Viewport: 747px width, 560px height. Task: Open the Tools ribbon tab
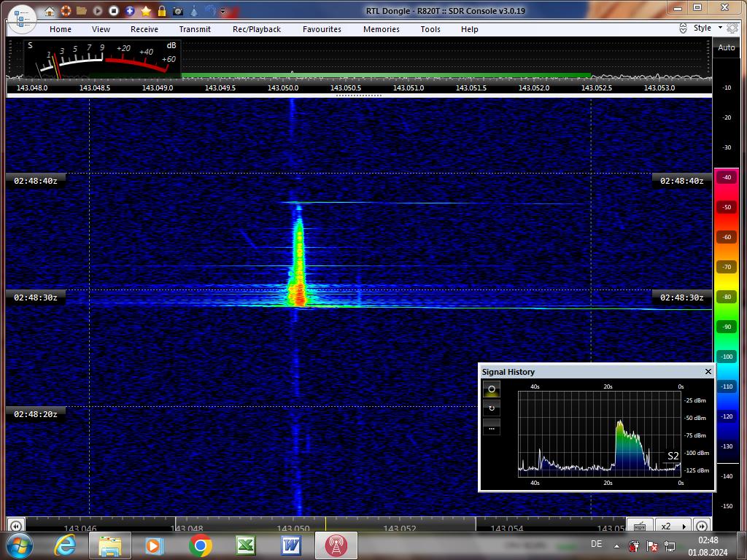430,29
